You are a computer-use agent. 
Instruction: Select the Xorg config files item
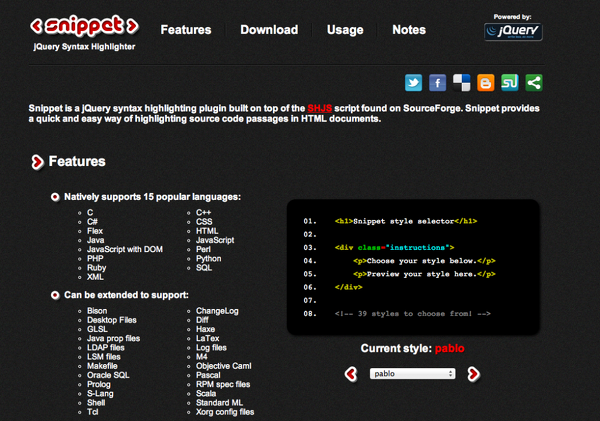[x=225, y=412]
